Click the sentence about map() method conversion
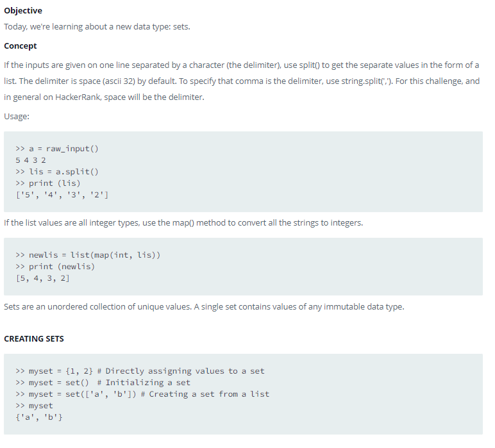495x448 pixels. point(183,223)
